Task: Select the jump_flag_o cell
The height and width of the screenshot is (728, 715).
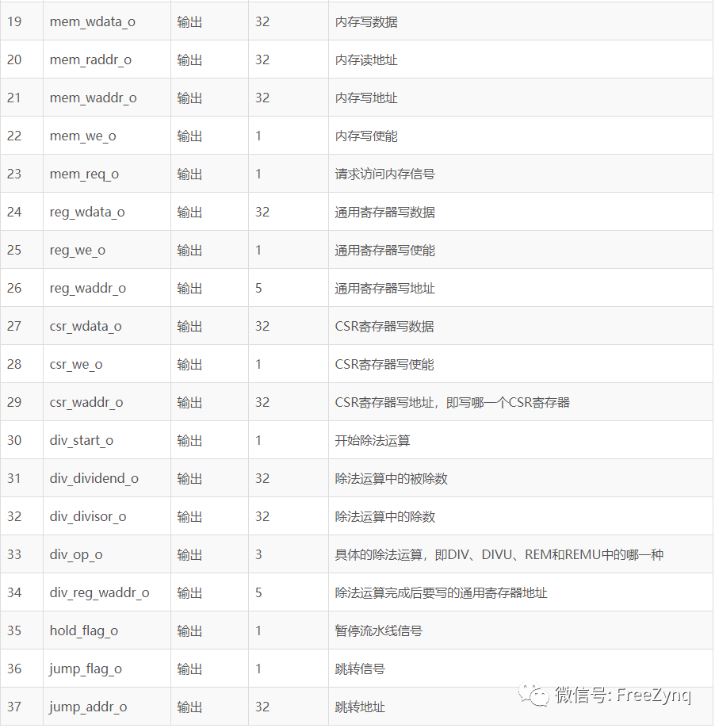Action: (x=86, y=669)
